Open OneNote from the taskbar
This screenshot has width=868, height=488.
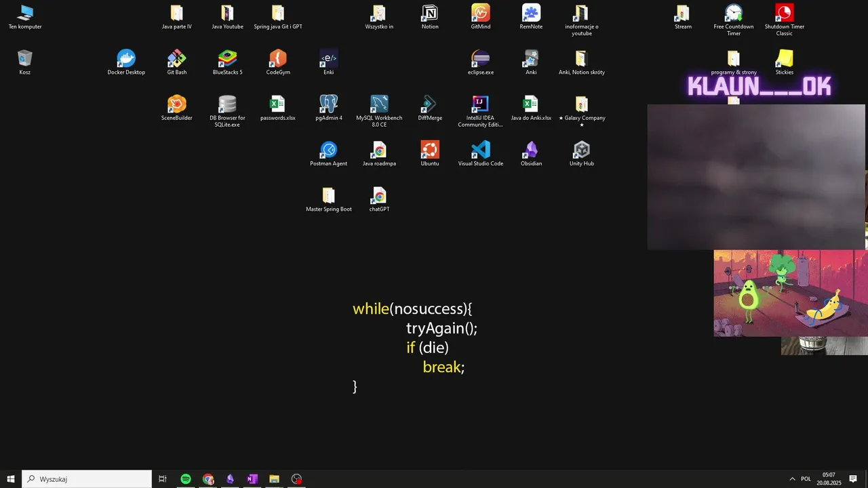tap(252, 479)
